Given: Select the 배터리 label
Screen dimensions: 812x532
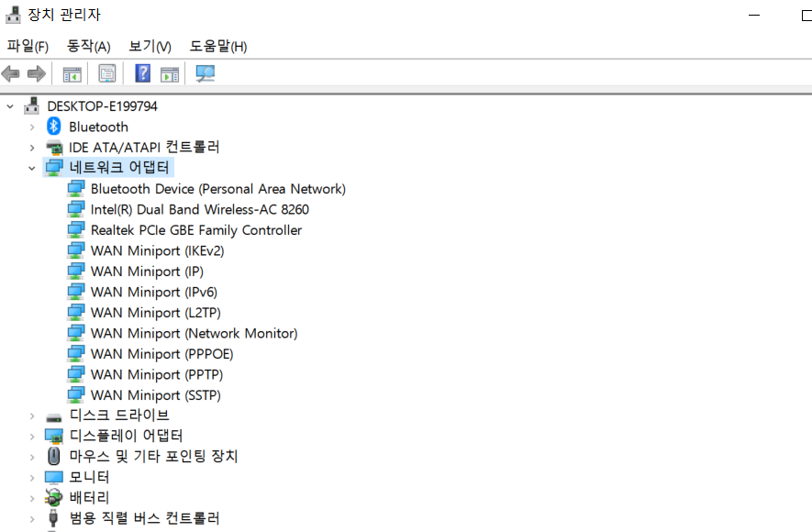Looking at the screenshot, I should (x=89, y=497).
